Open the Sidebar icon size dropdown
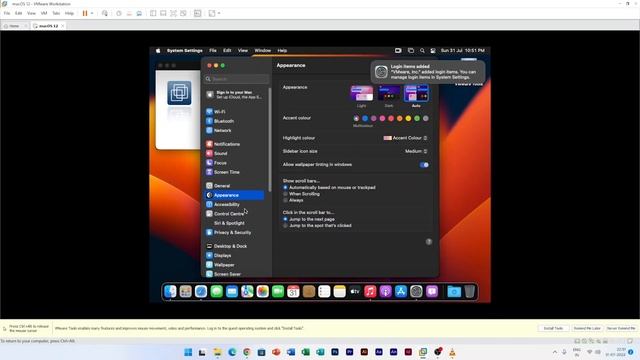This screenshot has width=640, height=360. click(x=416, y=151)
